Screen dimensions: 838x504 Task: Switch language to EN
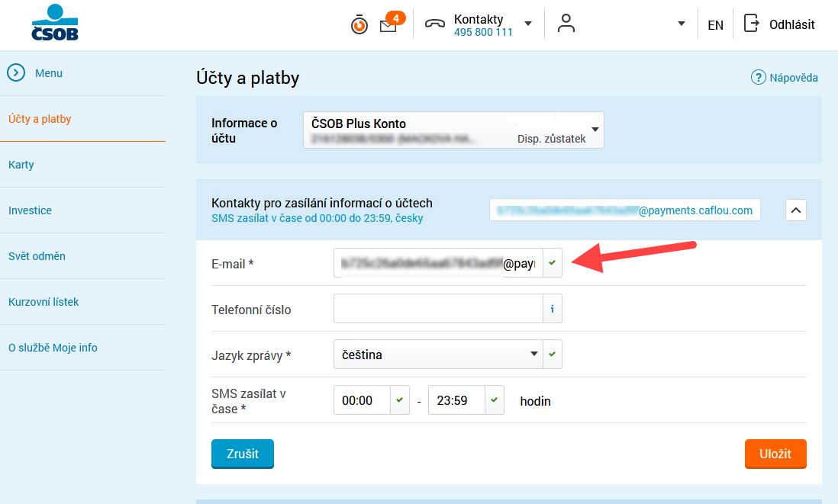(715, 25)
